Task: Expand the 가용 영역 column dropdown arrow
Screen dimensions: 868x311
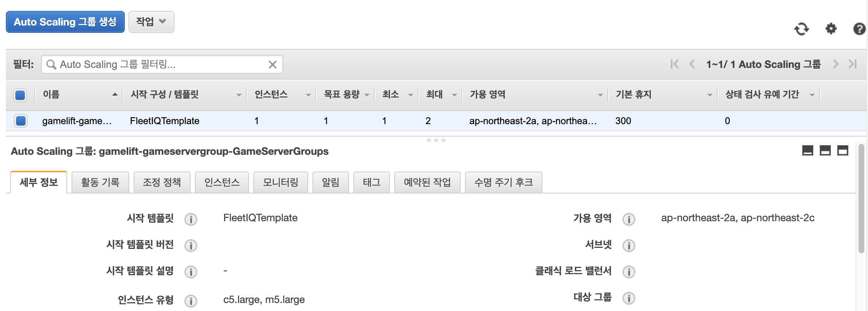Action: click(600, 95)
